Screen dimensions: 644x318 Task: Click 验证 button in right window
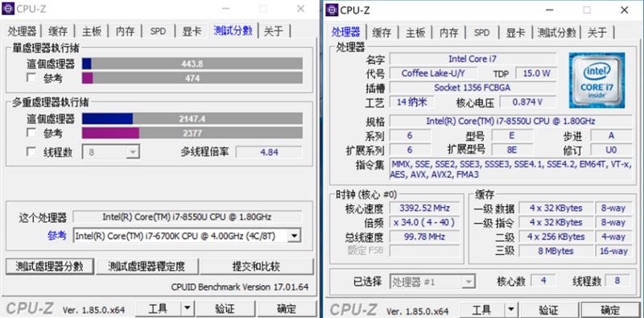549,309
